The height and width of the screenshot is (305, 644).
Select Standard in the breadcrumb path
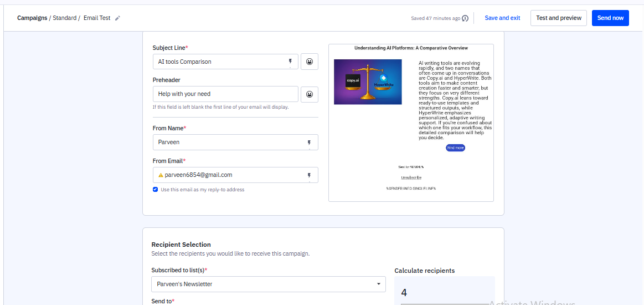tap(65, 18)
